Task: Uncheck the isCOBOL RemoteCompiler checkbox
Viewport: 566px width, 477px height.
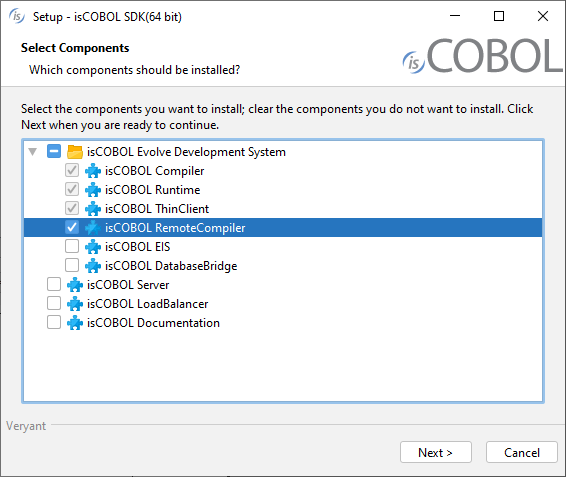Action: tap(72, 227)
